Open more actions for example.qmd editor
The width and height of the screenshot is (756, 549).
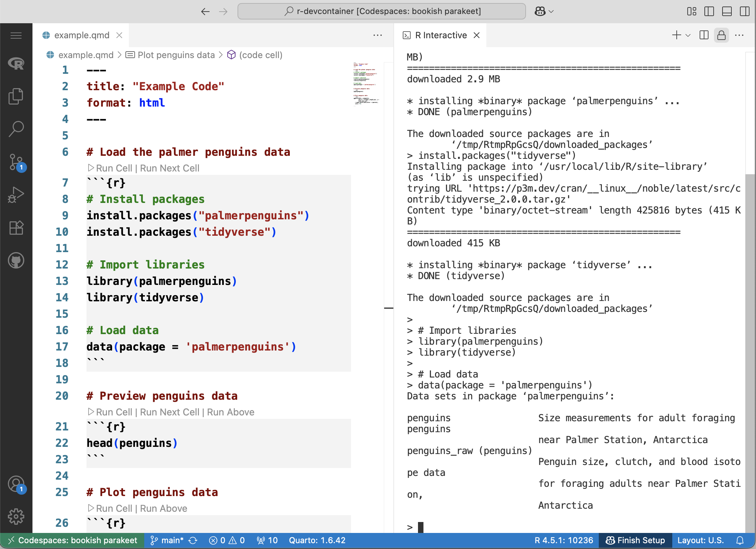coord(378,35)
